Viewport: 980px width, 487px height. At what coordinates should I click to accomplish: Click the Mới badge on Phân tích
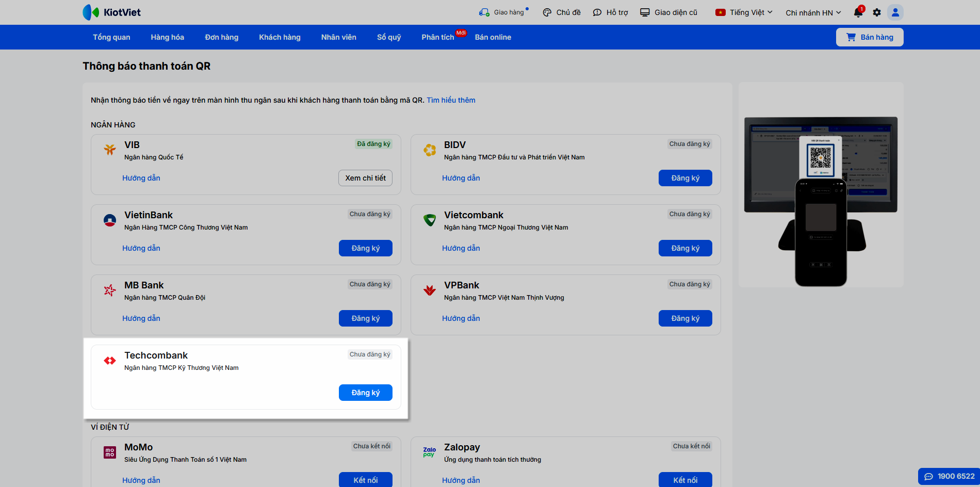click(x=461, y=33)
